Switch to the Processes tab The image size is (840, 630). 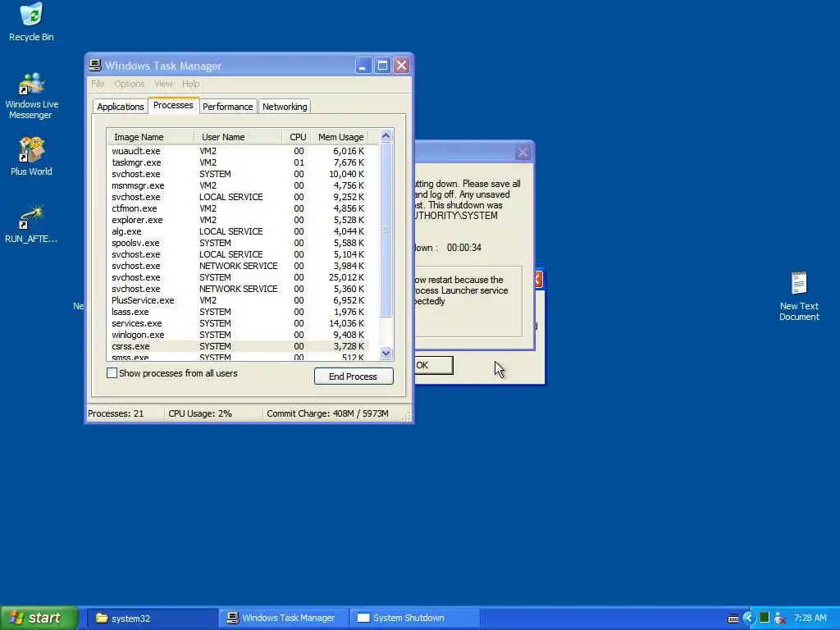[173, 105]
